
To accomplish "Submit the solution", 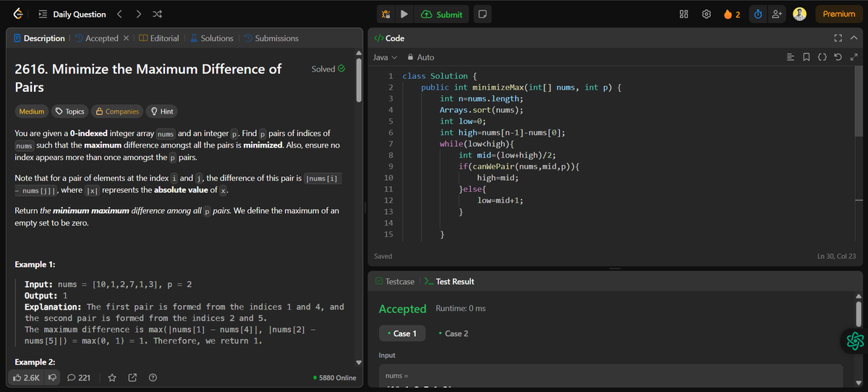I will (442, 14).
